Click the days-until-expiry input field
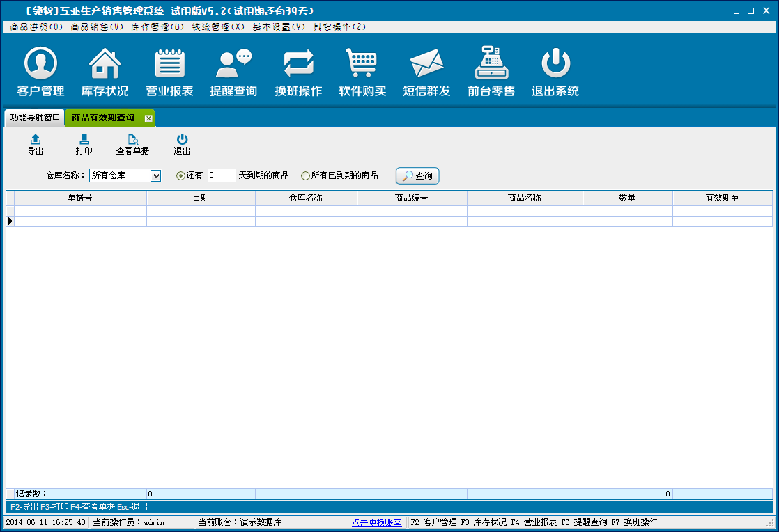The height and width of the screenshot is (532, 779). 222,175
